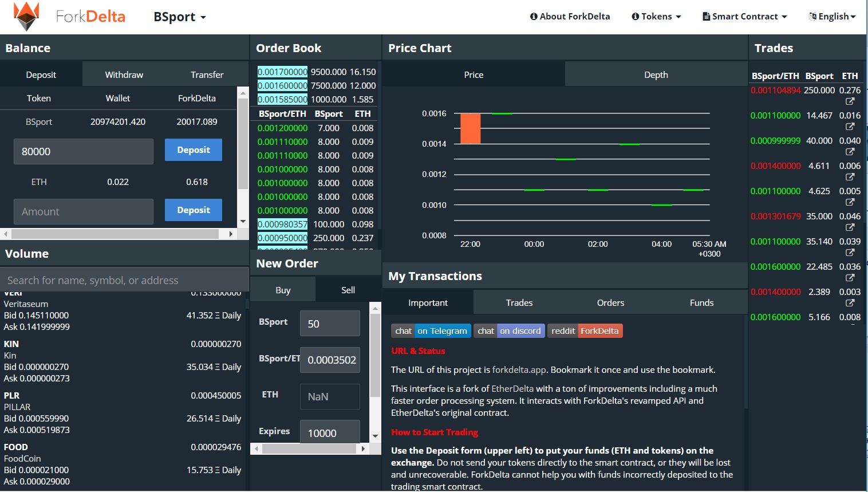Open chat on discord badge

click(509, 331)
